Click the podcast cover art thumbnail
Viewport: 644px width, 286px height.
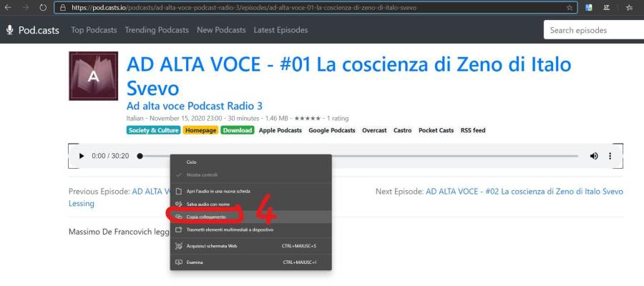[94, 76]
